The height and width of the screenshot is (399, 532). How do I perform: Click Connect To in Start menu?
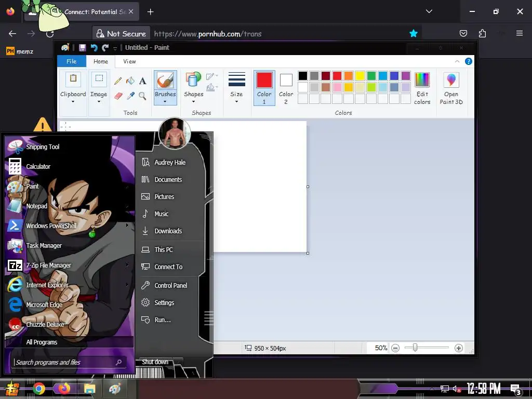pos(162,267)
